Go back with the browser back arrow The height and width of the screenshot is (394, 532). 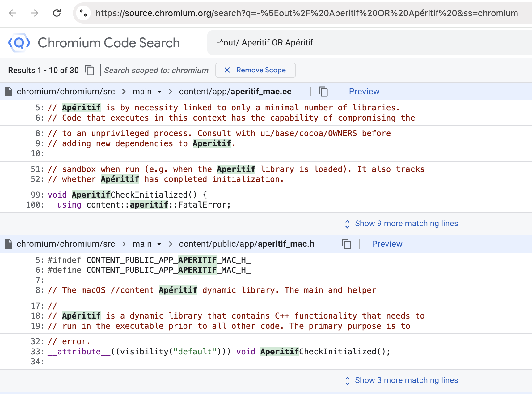(x=13, y=13)
